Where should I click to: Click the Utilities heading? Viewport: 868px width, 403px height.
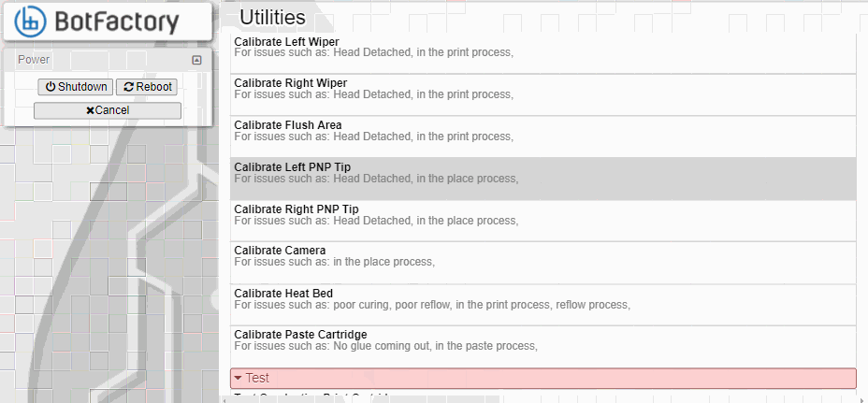point(272,17)
